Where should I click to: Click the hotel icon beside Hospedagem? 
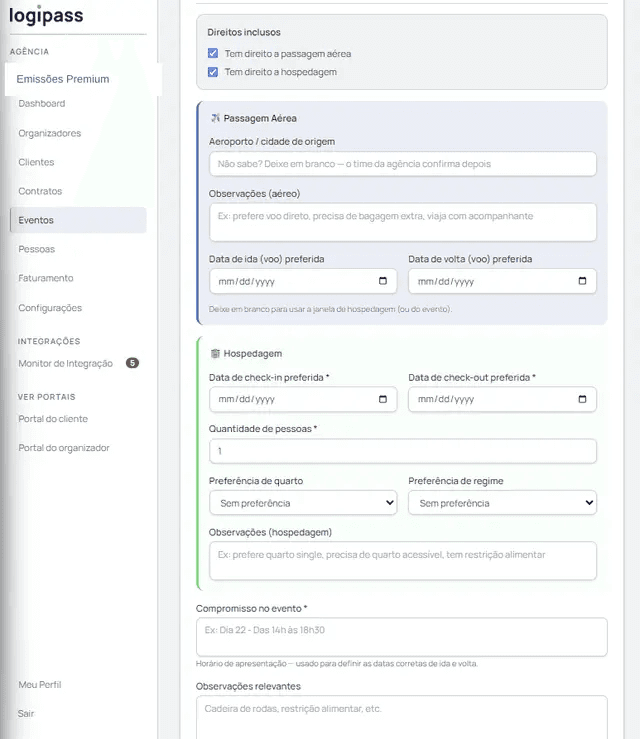tap(215, 353)
